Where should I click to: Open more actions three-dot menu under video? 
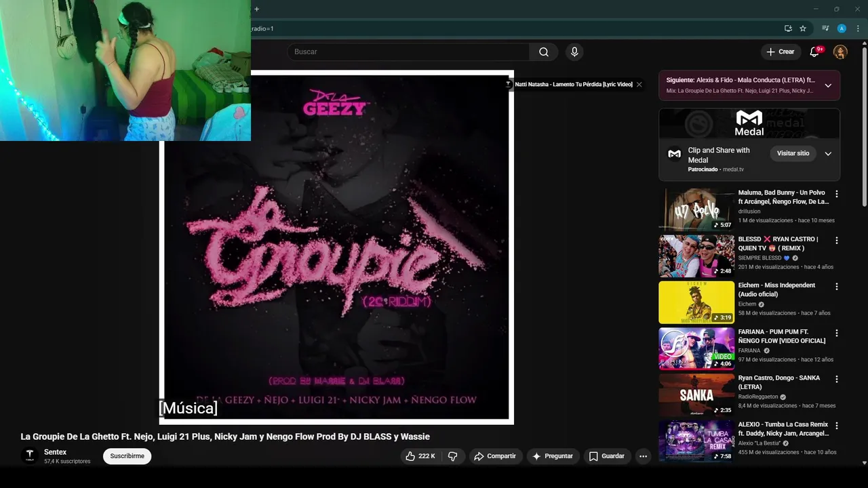pyautogui.click(x=643, y=456)
